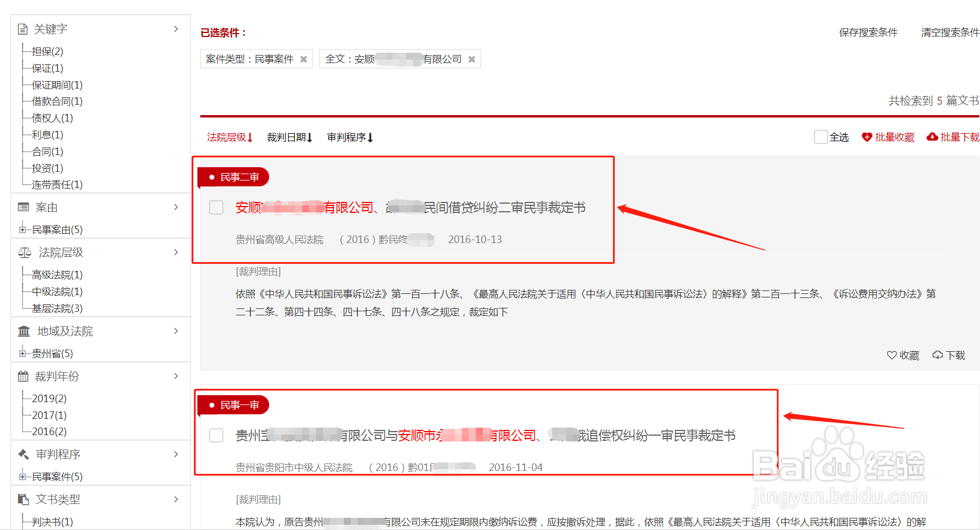The height and width of the screenshot is (530, 980).
Task: Click the 批量下载 cloud icon
Action: click(x=932, y=137)
